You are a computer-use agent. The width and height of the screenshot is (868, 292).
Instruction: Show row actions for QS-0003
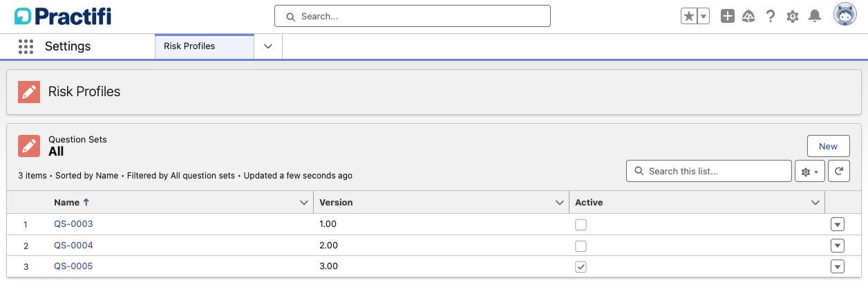click(x=838, y=224)
